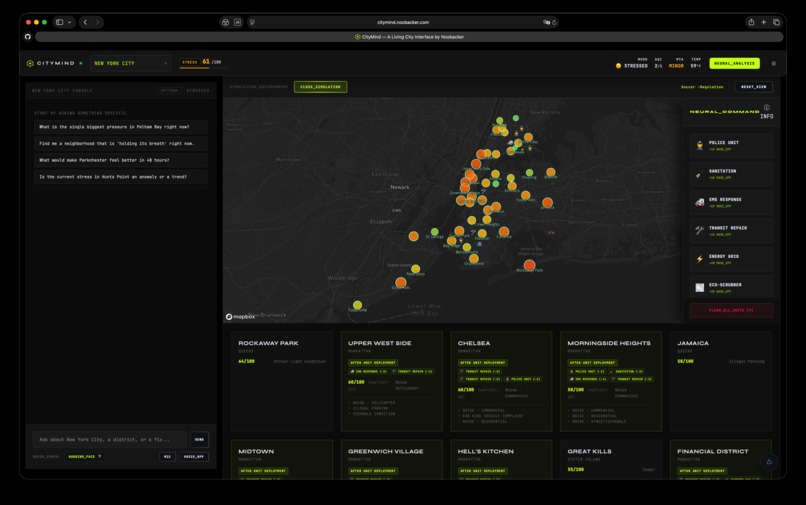Image resolution: width=806 pixels, height=505 pixels.
Task: Click the mapbox logo on the map
Action: click(240, 317)
